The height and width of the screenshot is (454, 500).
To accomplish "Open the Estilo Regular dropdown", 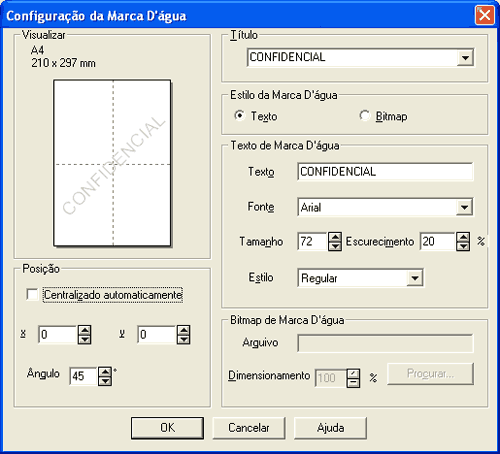I will click(415, 278).
